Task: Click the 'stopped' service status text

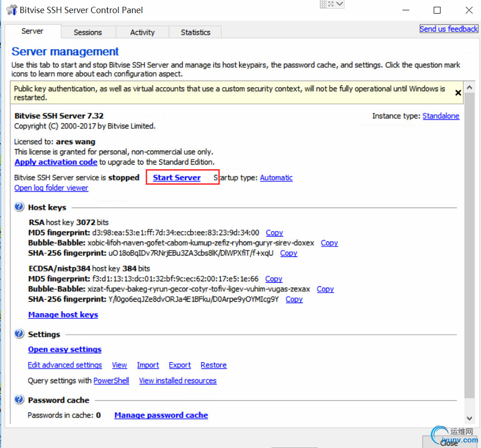Action: point(124,177)
